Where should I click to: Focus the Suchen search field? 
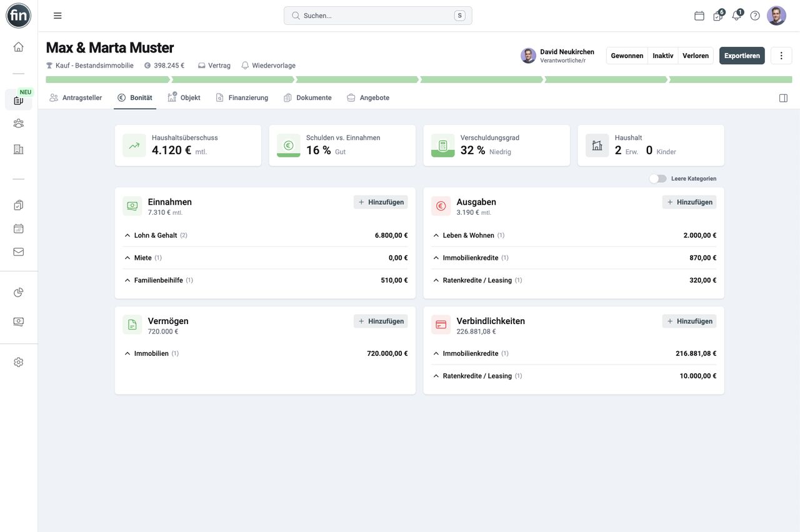click(378, 16)
